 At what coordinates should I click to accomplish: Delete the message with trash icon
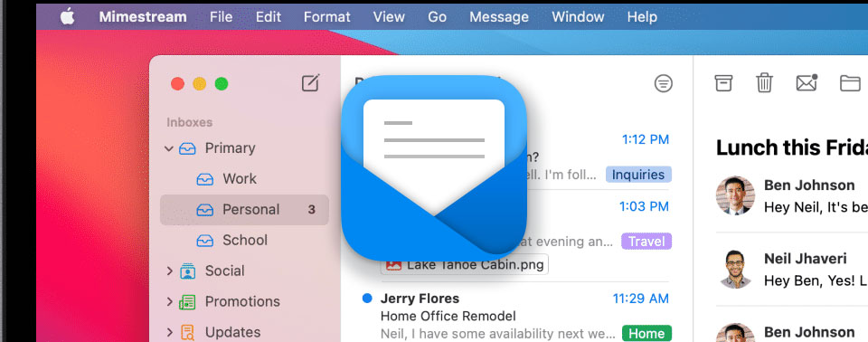765,83
